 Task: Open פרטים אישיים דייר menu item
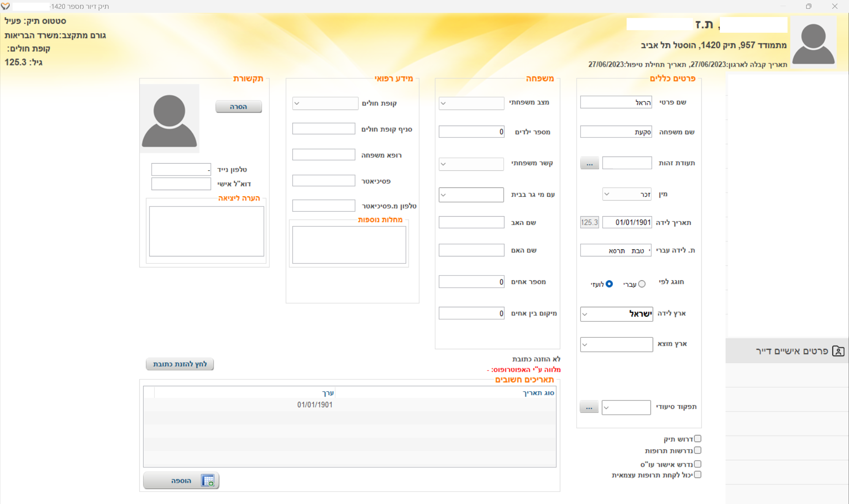791,351
